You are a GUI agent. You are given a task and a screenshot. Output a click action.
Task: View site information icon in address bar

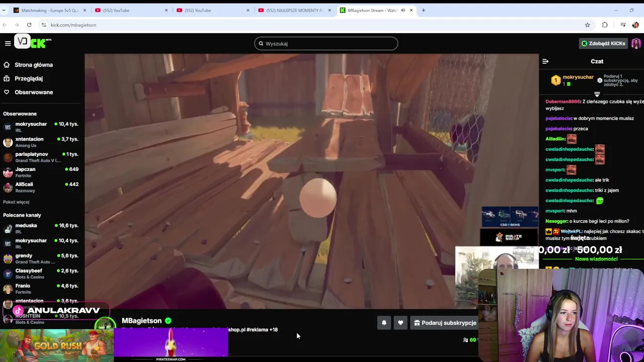(44, 25)
